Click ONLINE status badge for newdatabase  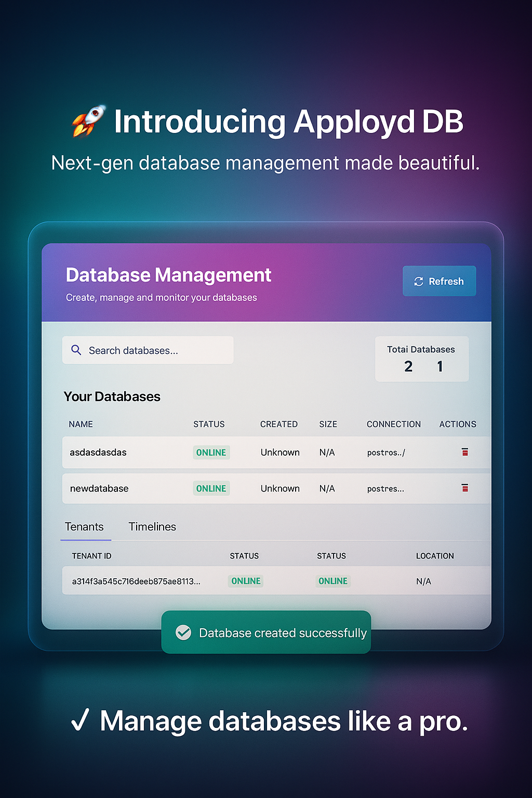(211, 488)
